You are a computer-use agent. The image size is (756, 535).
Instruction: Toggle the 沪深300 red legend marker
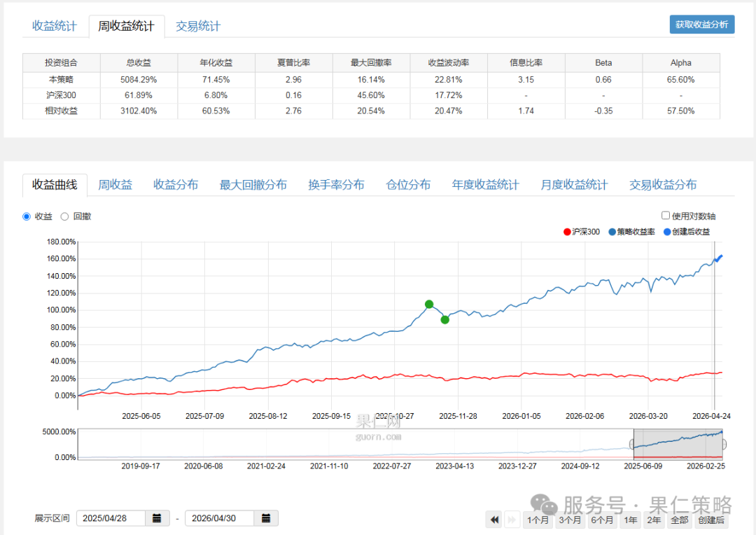click(x=567, y=232)
